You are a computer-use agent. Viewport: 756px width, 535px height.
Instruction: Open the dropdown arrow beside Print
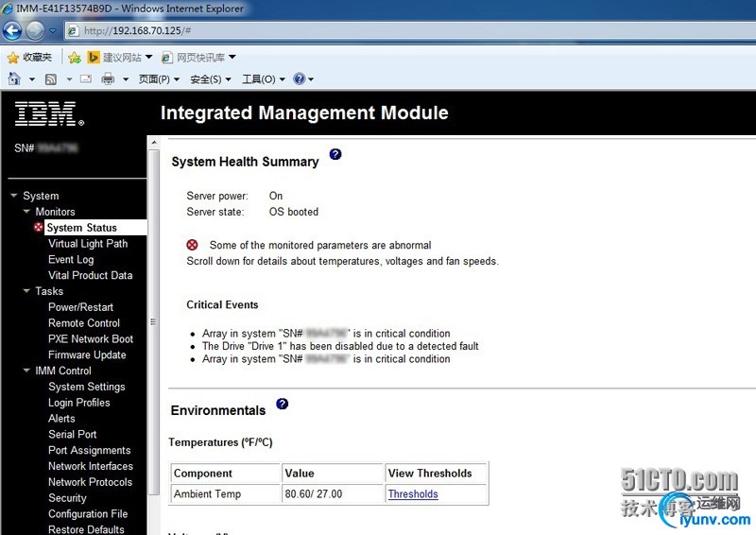tap(126, 79)
